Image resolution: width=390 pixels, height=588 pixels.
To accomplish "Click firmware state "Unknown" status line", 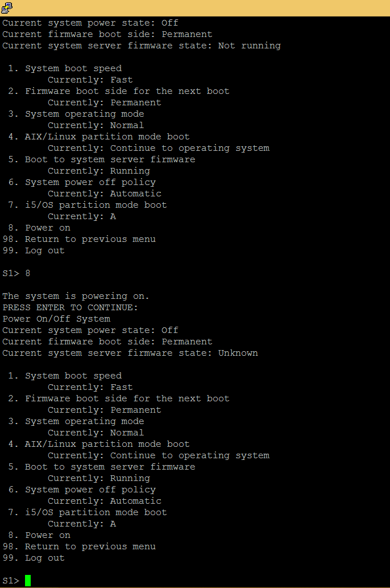I will pyautogui.click(x=130, y=353).
